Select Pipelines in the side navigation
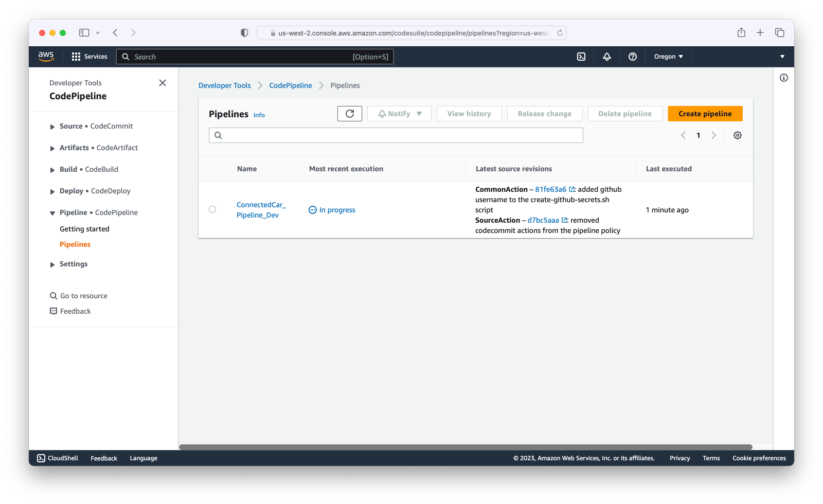 click(x=75, y=244)
